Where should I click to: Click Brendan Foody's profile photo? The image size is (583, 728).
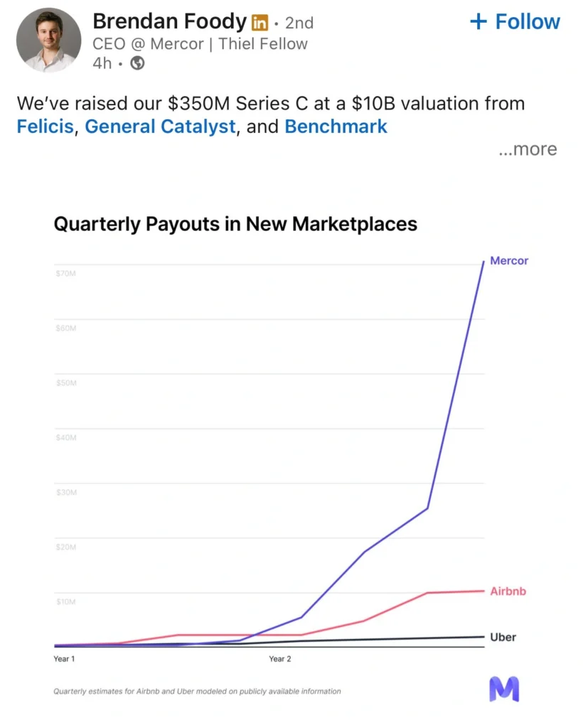pos(48,40)
